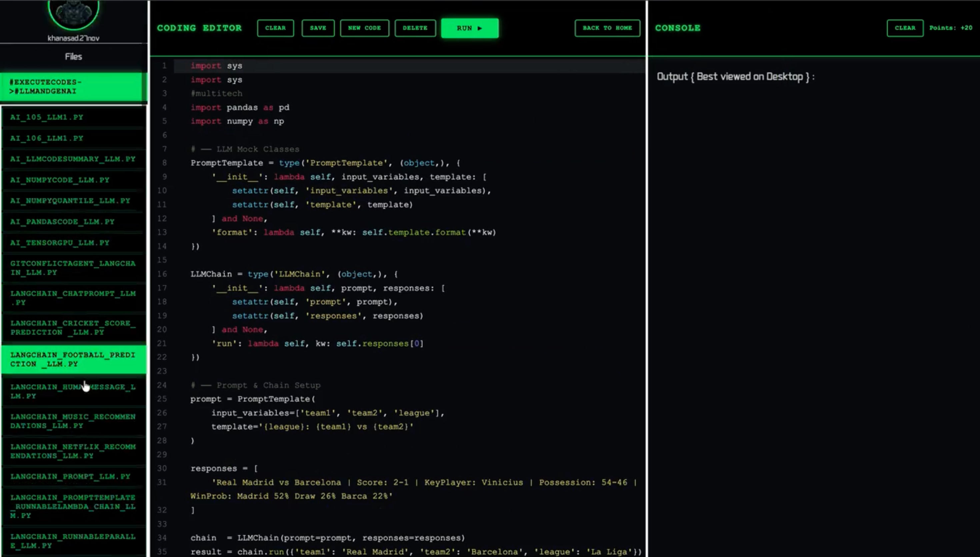
Task: Delete the current code file
Action: click(x=415, y=28)
